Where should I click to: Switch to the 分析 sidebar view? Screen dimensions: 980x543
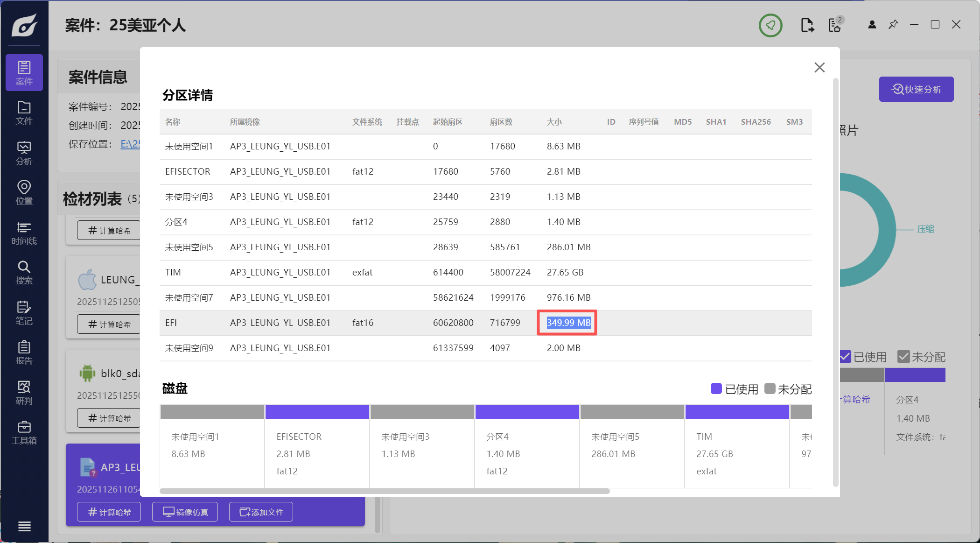(x=24, y=153)
